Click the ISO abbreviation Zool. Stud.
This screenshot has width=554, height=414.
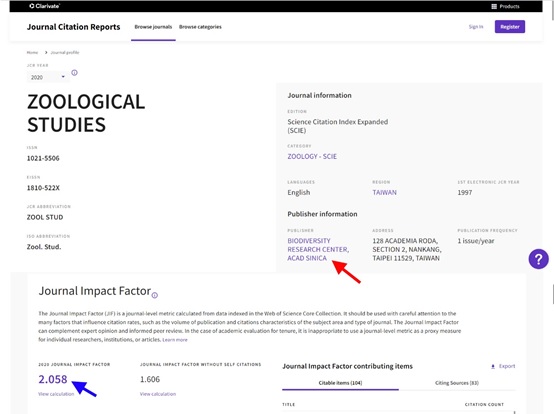pyautogui.click(x=44, y=247)
